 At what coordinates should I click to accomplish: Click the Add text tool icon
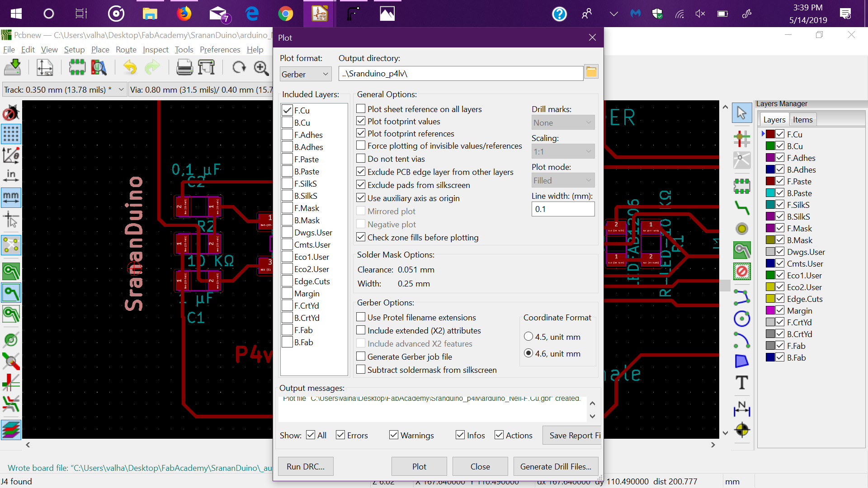tap(741, 383)
